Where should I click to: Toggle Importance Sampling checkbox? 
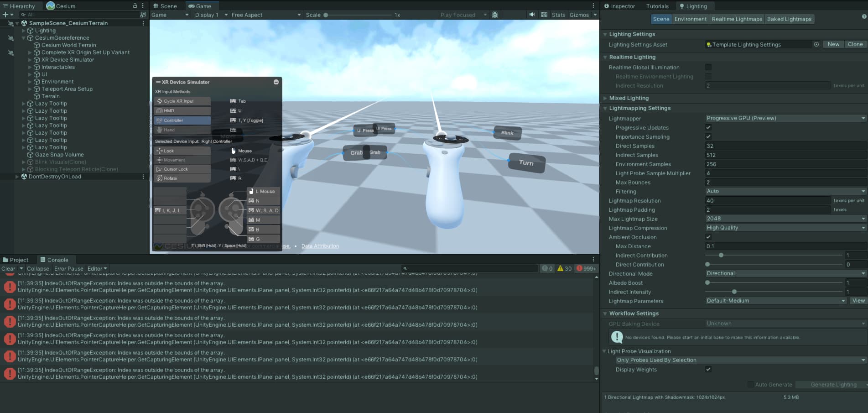click(708, 137)
